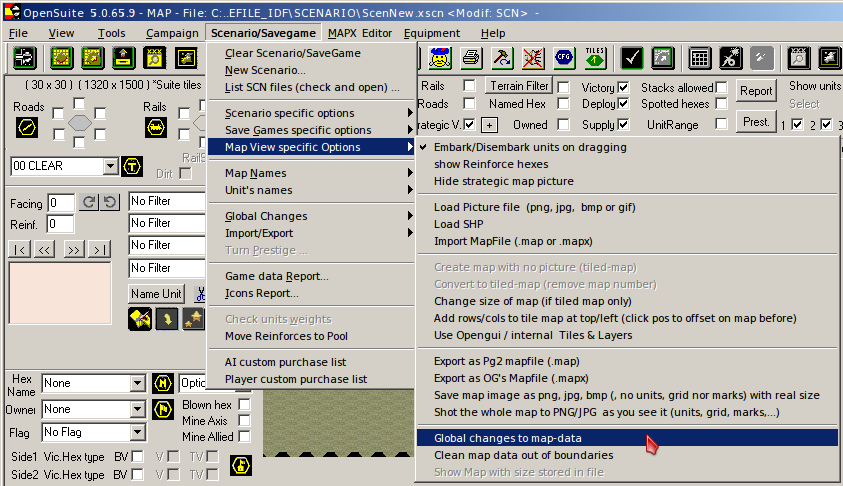843x486 pixels.
Task: Open the Owner dropdown
Action: pos(138,410)
